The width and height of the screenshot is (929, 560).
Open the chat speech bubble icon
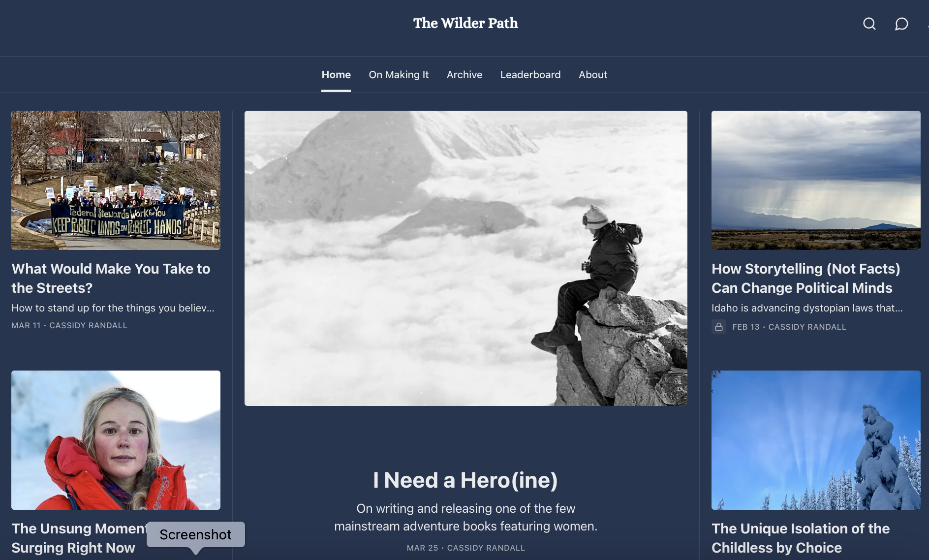coord(901,24)
